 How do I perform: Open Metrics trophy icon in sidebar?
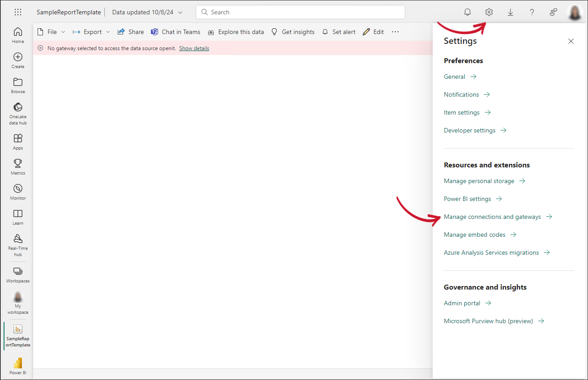pyautogui.click(x=18, y=167)
